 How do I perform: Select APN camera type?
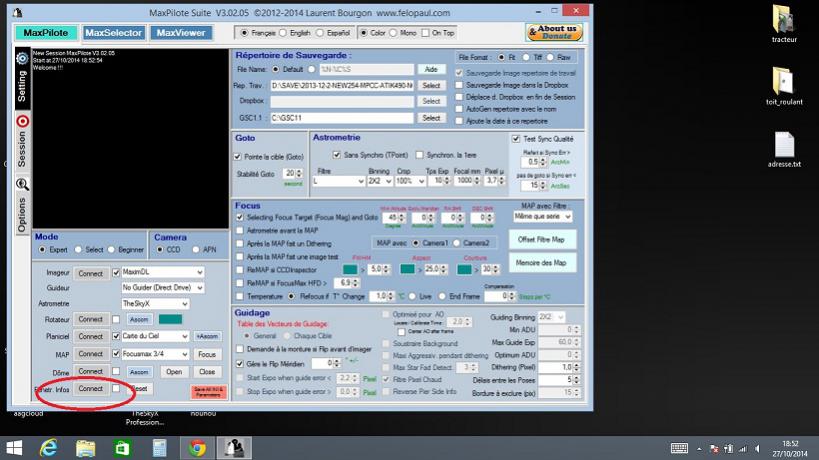click(x=196, y=250)
